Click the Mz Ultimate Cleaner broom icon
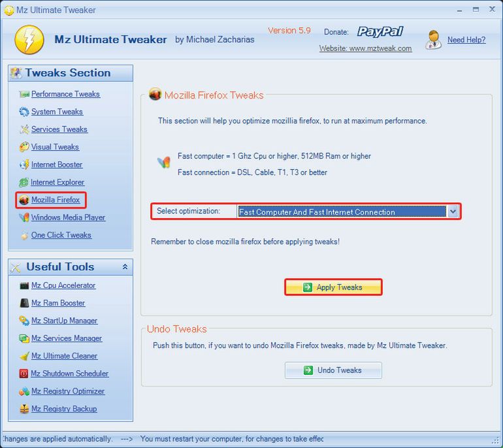 (x=24, y=356)
